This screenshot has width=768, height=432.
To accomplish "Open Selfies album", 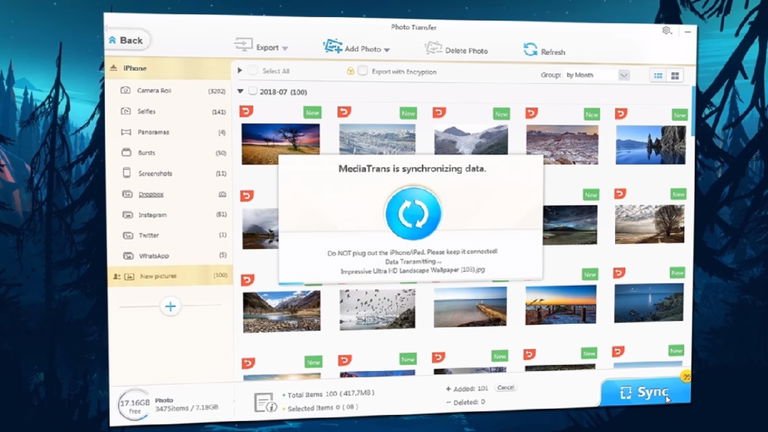I will (x=169, y=111).
